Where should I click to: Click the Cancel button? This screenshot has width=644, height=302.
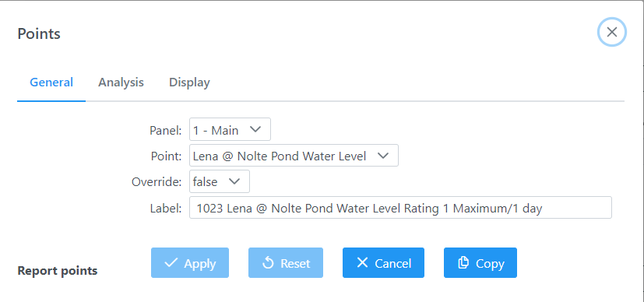(x=383, y=262)
